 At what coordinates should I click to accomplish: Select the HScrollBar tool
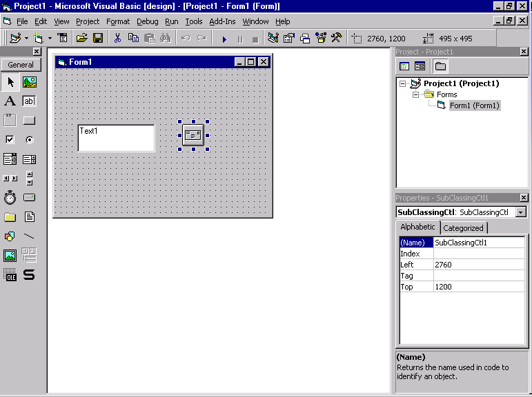pyautogui.click(x=10, y=179)
